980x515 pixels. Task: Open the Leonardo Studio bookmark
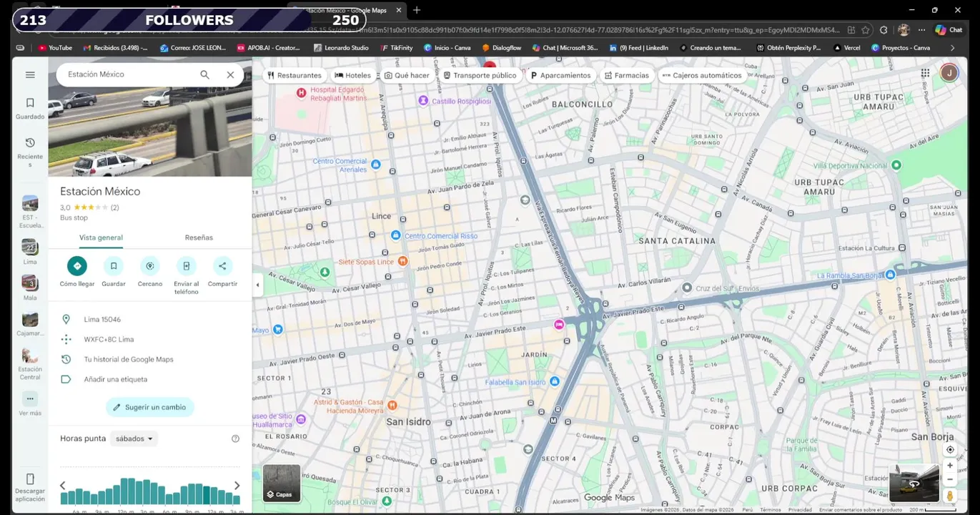click(x=340, y=48)
